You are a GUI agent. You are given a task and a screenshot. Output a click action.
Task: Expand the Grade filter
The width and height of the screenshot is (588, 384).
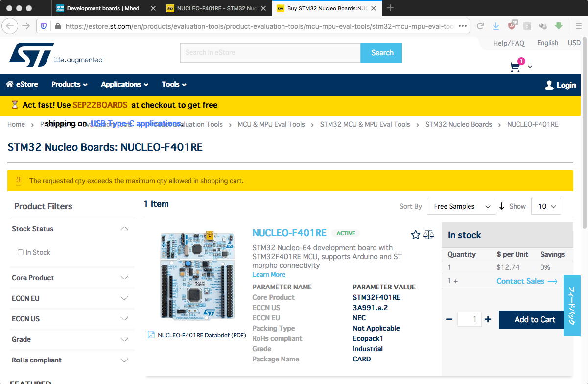click(x=124, y=339)
